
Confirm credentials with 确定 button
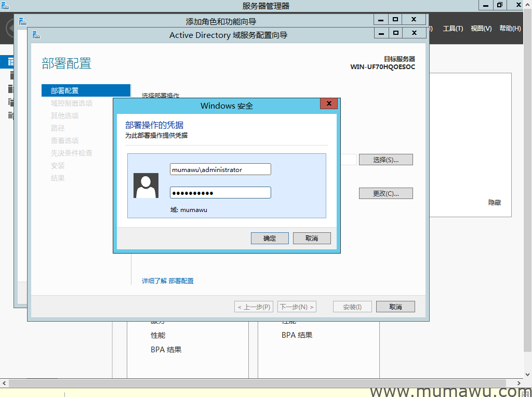click(270, 238)
